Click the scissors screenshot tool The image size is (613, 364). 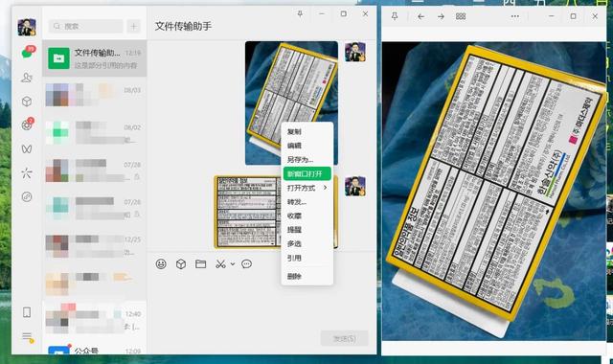[220, 264]
